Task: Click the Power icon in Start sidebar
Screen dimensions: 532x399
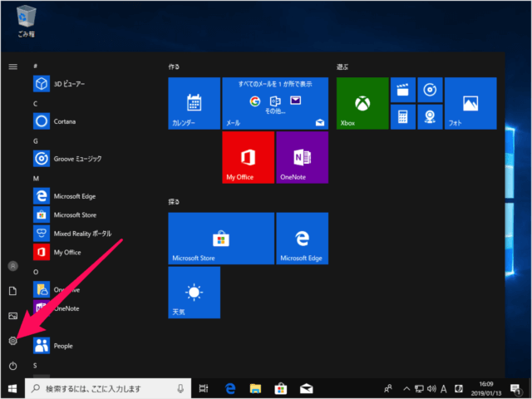Action: (13, 366)
